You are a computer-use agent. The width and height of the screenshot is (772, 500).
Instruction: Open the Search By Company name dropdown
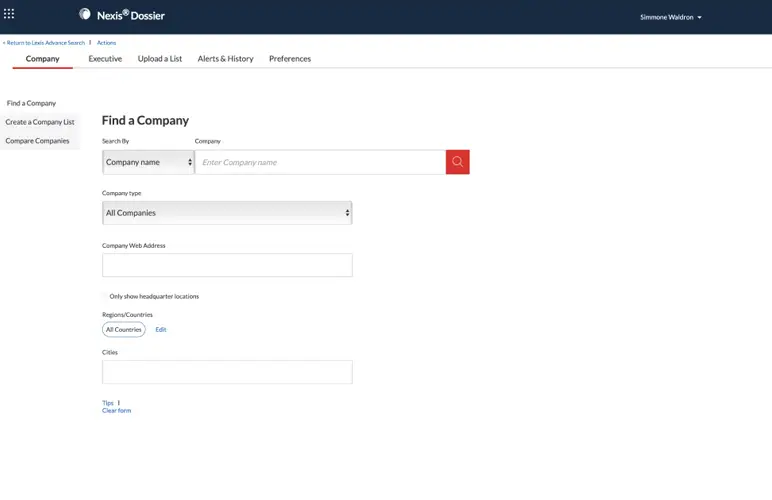point(148,162)
